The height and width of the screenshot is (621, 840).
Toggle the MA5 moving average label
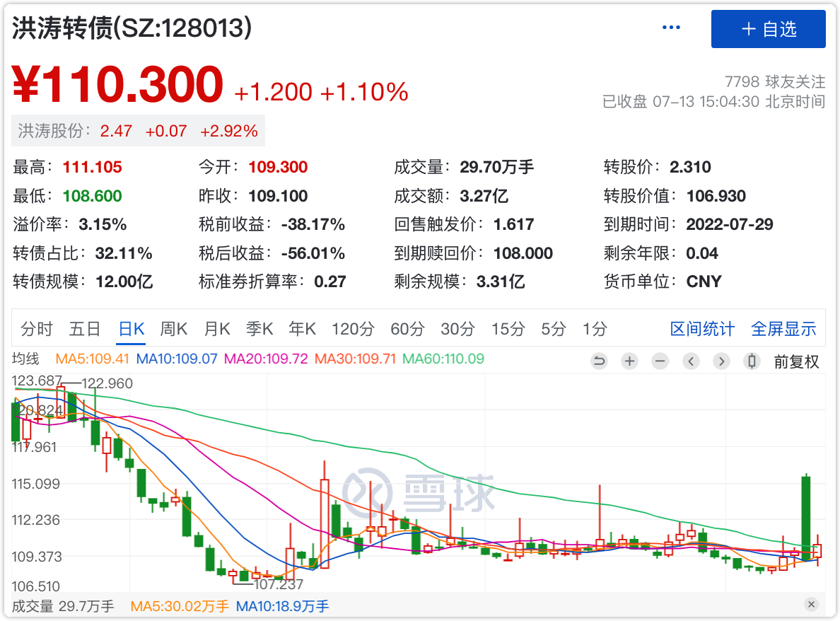coord(93,359)
